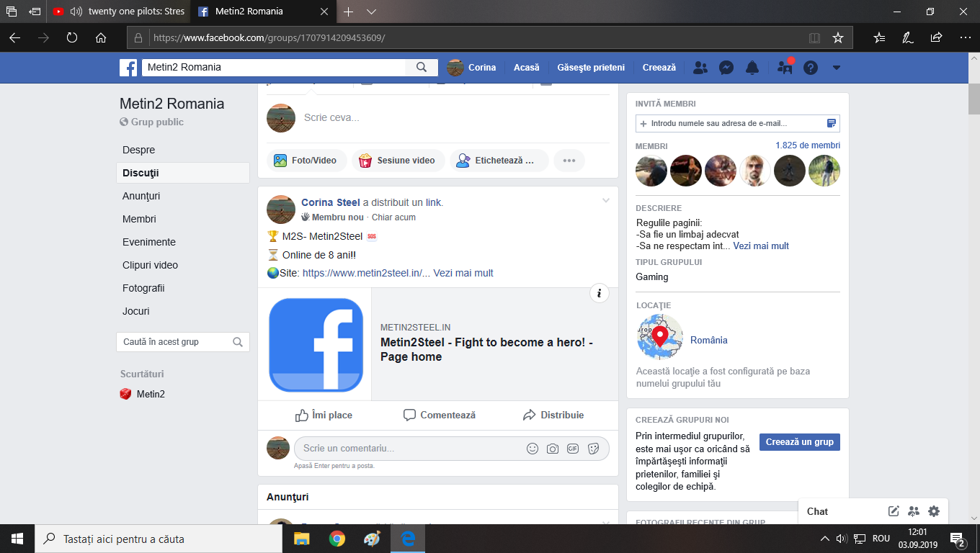This screenshot has width=980, height=553.
Task: Open post options chevron on Corina Steel post
Action: point(606,200)
